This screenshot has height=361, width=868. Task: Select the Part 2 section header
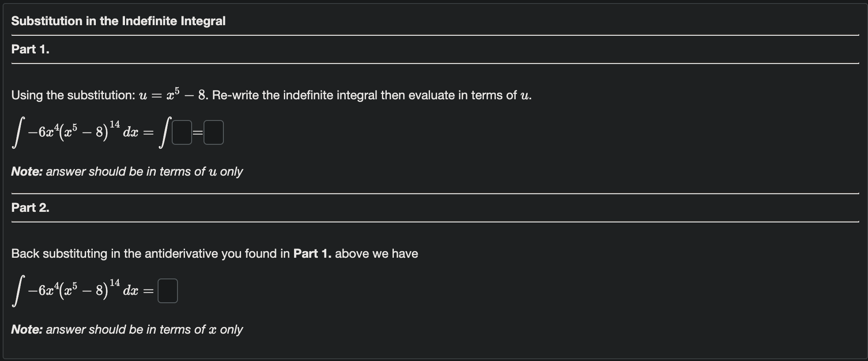[30, 207]
